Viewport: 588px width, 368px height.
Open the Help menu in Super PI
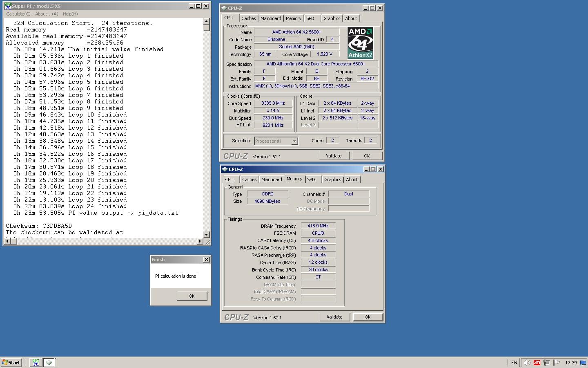(x=70, y=14)
